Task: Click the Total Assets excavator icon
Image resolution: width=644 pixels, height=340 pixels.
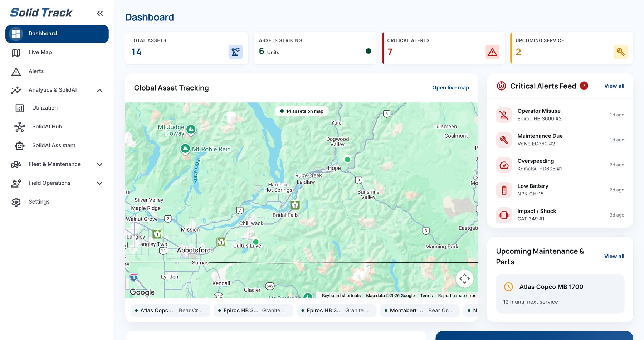Action: [235, 52]
